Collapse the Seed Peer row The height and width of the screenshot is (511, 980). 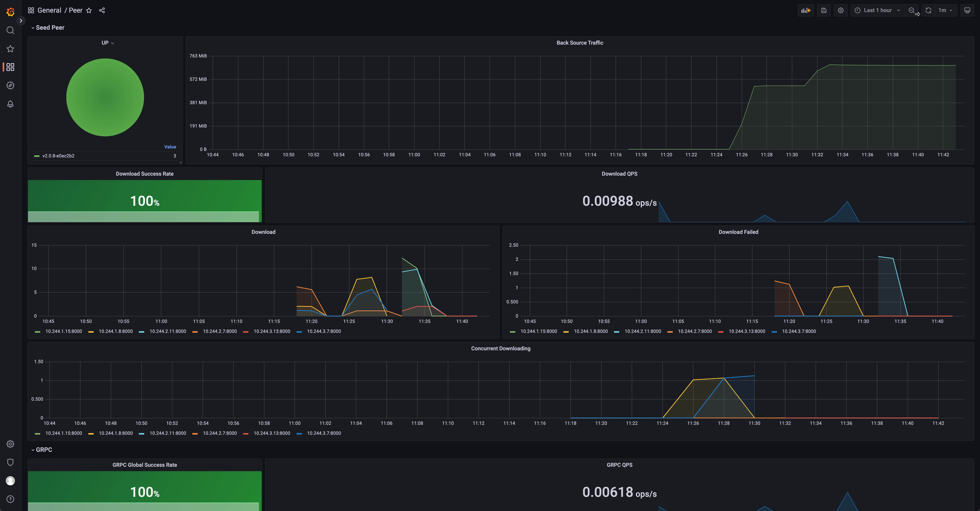pyautogui.click(x=50, y=27)
